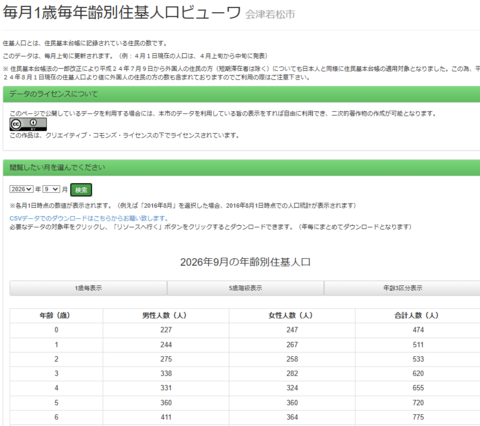
Task: Select female count 258 for age 2
Action: (292, 359)
